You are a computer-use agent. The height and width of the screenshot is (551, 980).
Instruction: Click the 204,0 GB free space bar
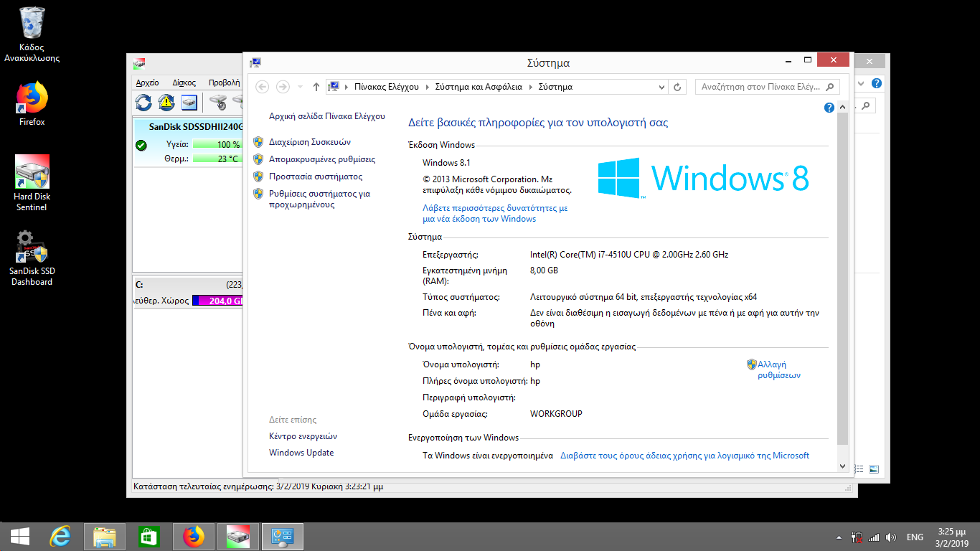point(218,301)
